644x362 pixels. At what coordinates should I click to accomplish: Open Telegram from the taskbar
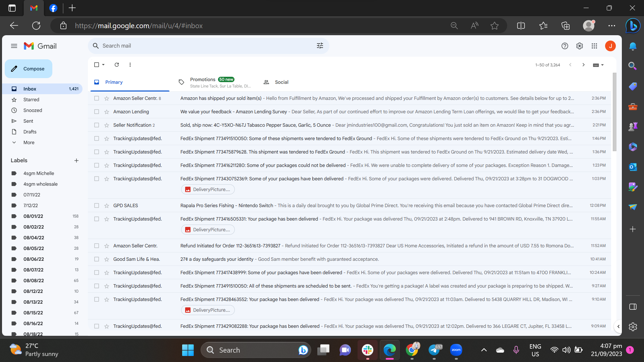pos(434,350)
